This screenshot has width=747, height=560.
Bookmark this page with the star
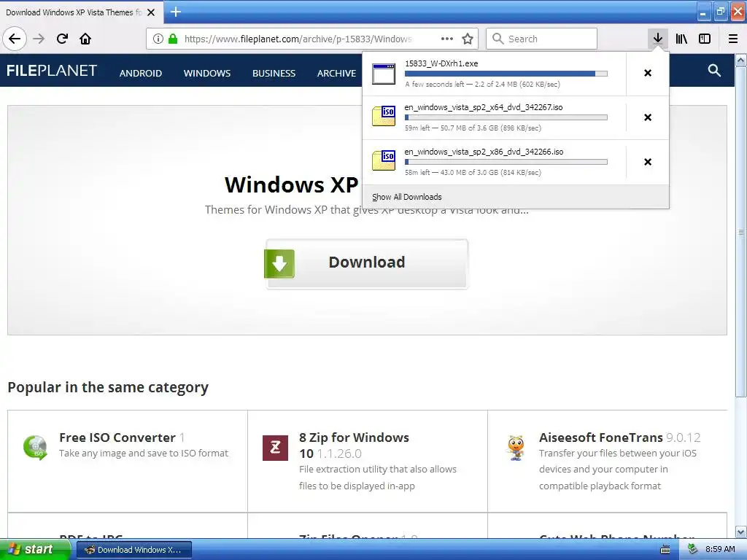coord(468,39)
